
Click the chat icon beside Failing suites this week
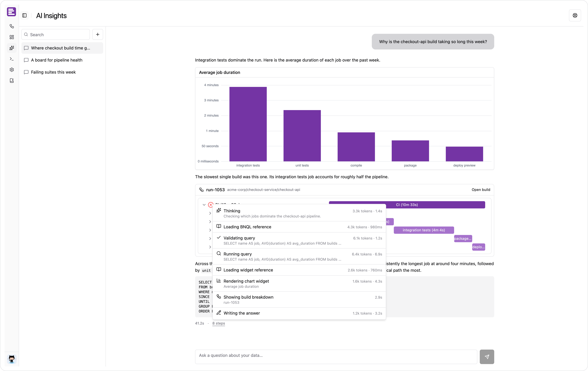26,72
